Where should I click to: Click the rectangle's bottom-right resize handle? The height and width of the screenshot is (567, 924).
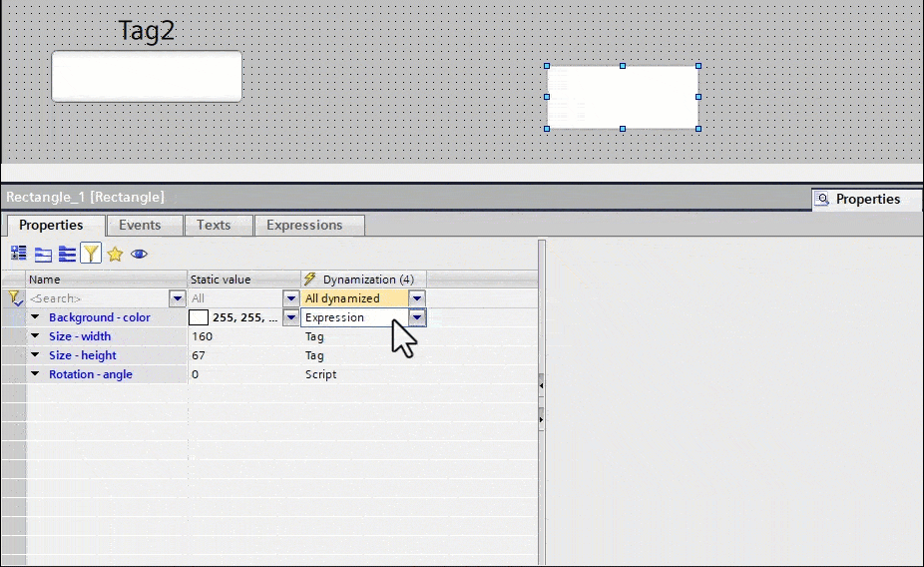pyautogui.click(x=698, y=129)
